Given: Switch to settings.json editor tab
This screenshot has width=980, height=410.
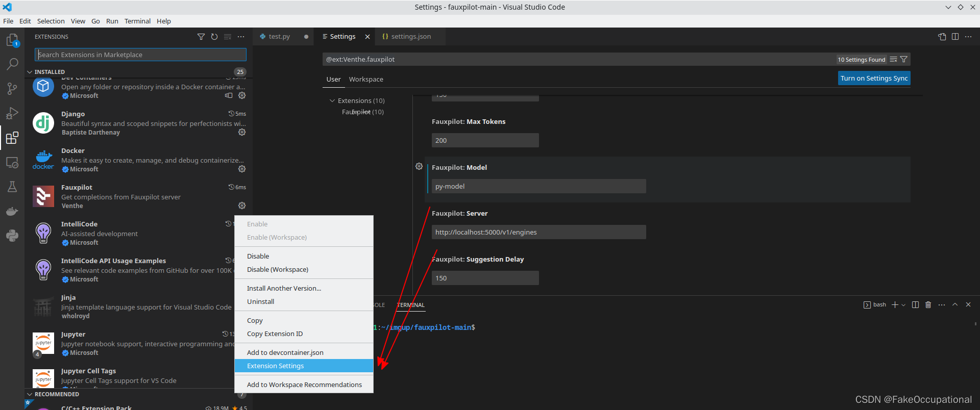Looking at the screenshot, I should [x=411, y=37].
